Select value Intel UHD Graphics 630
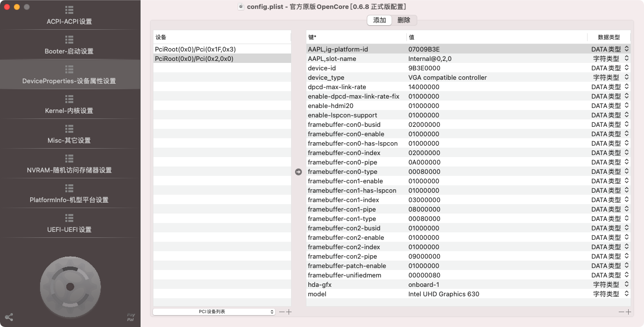 pos(444,294)
